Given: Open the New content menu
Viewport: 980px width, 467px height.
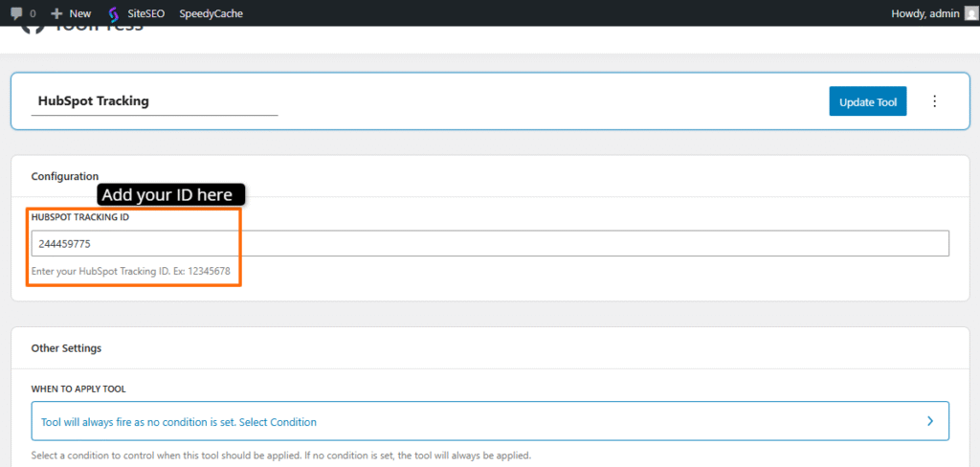Looking at the screenshot, I should click(71, 13).
